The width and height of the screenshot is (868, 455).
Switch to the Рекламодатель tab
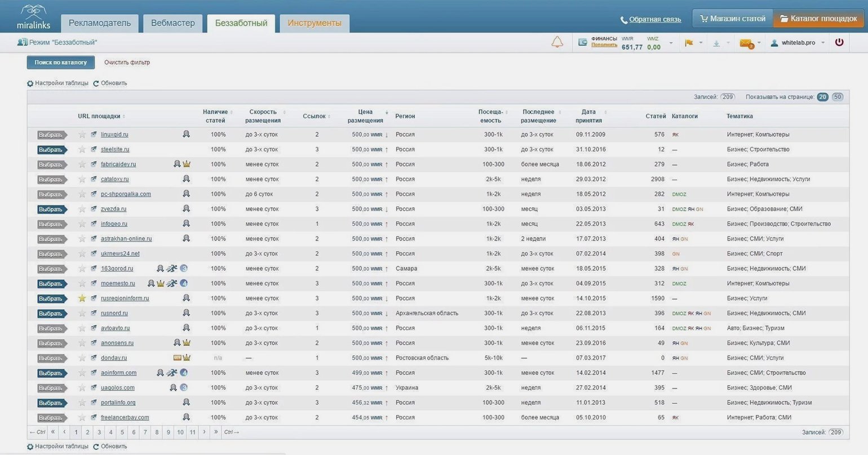pos(100,23)
